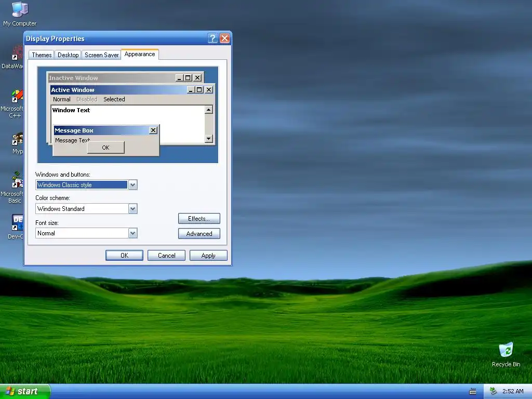Open the Windows and buttons dropdown

coord(132,185)
